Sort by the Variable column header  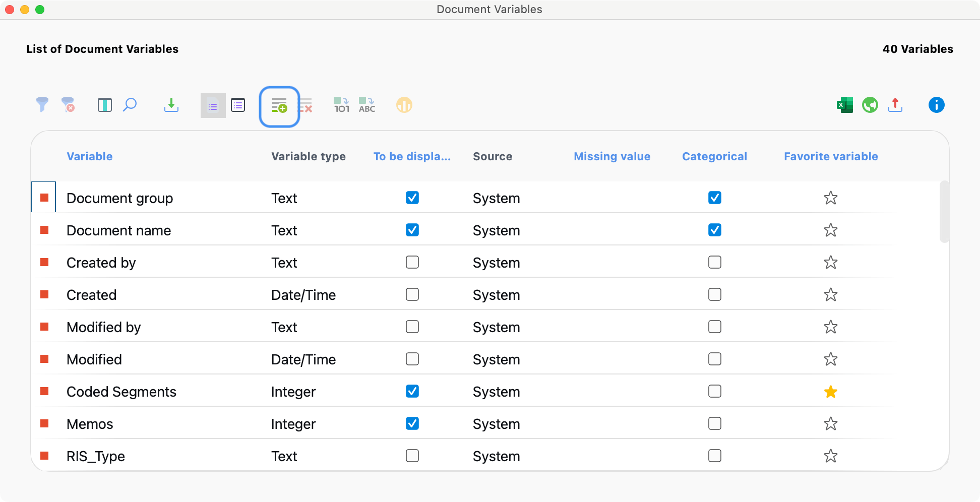[90, 156]
